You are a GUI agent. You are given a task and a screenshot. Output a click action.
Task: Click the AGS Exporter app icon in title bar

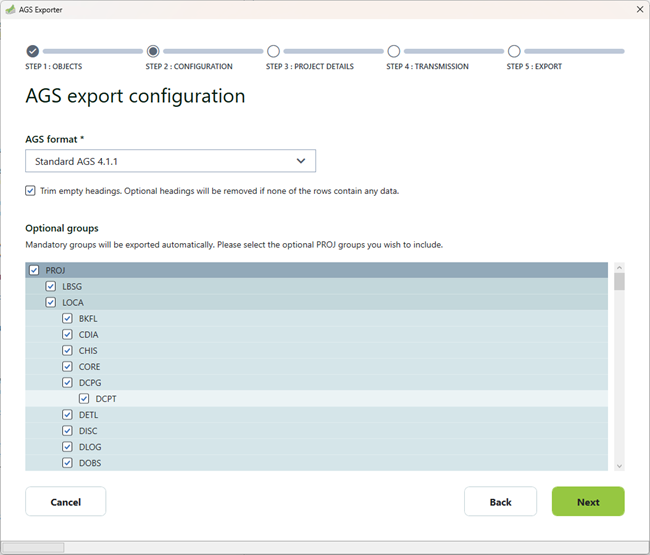click(x=10, y=8)
